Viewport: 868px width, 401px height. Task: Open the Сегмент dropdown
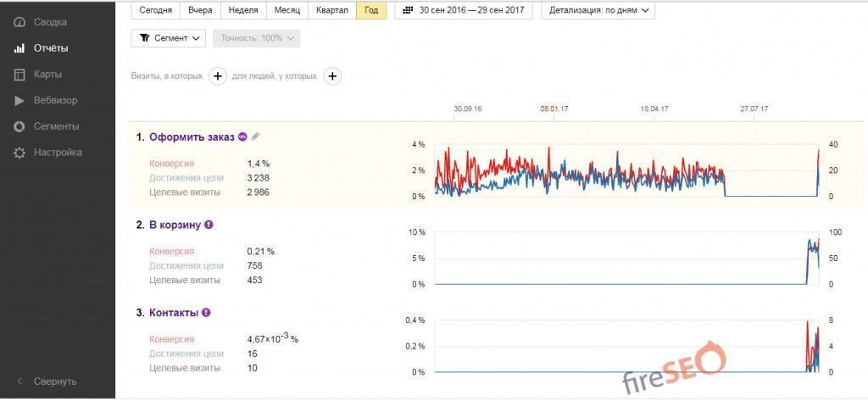[x=169, y=38]
